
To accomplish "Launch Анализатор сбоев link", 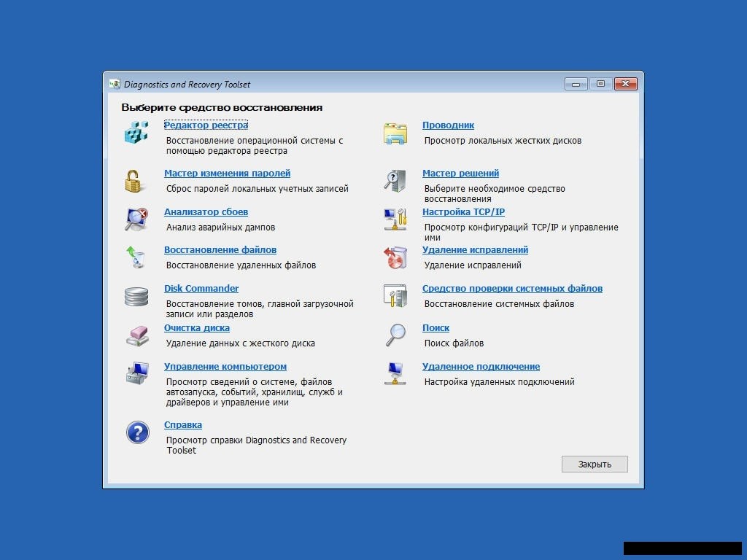I will tap(206, 212).
